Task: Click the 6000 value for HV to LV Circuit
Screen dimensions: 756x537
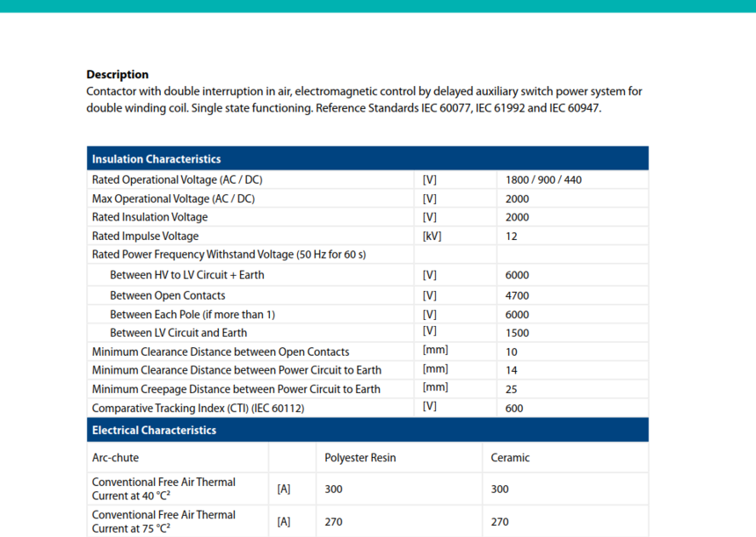Action: point(517,275)
